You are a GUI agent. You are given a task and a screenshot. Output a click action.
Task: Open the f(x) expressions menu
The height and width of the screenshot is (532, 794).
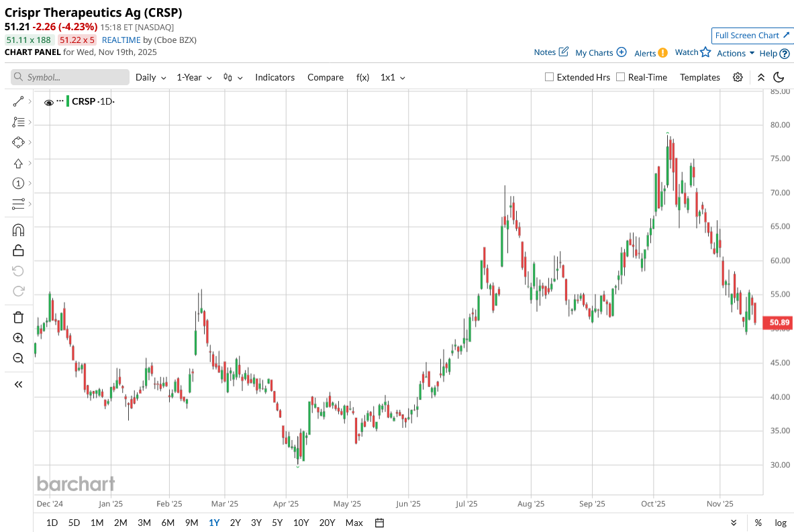(x=362, y=77)
